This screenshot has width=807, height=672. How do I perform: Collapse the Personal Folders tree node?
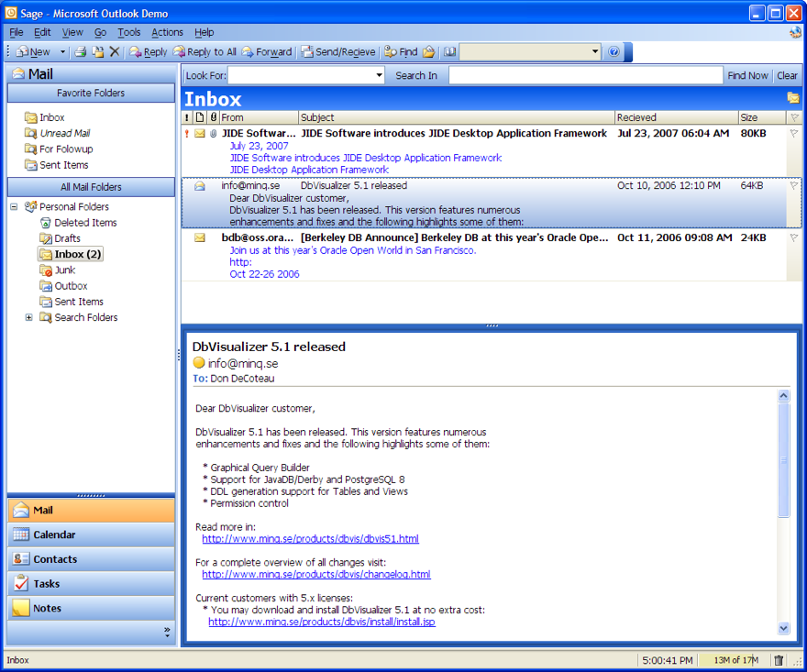(14, 207)
